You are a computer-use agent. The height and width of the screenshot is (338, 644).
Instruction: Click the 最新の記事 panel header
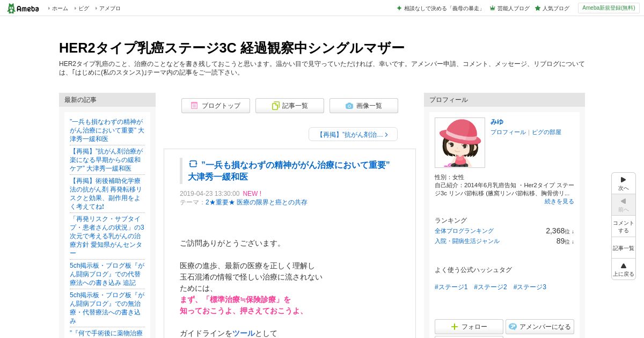[107, 100]
